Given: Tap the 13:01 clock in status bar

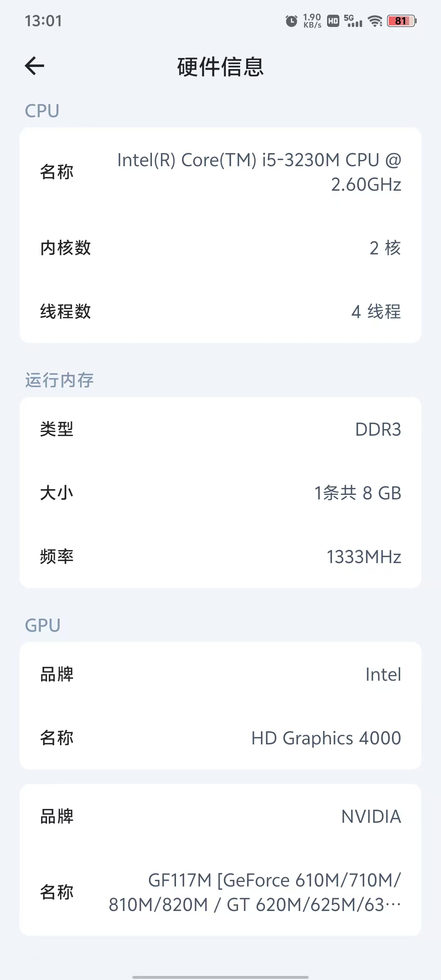Looking at the screenshot, I should [x=43, y=21].
